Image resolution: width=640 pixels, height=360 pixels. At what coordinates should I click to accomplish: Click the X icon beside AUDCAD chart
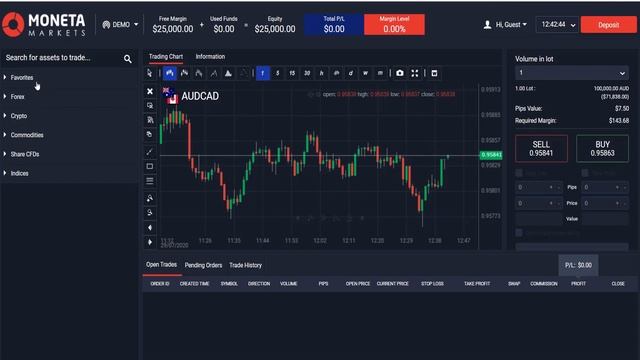[150, 91]
